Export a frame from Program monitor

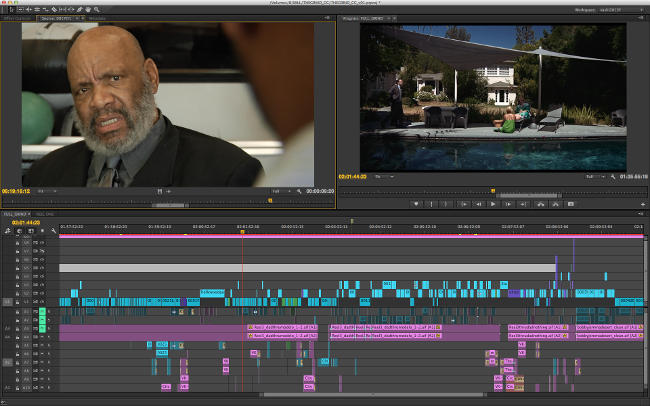(571, 204)
